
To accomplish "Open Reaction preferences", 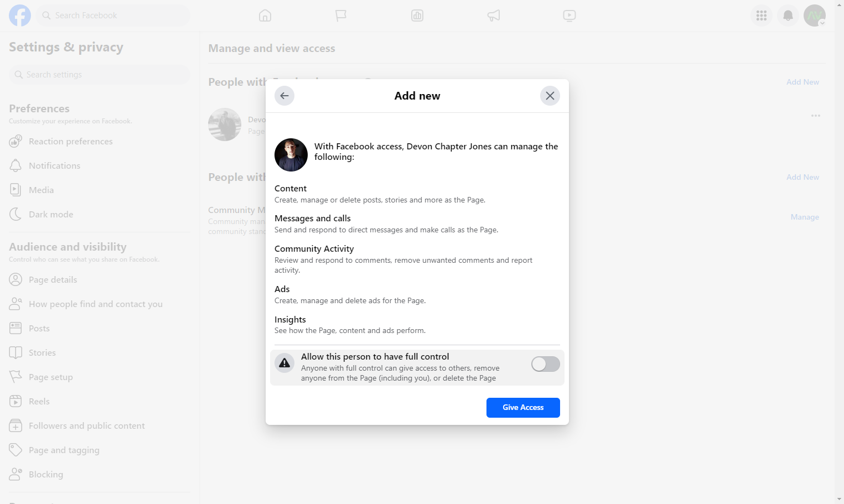I will [100, 142].
